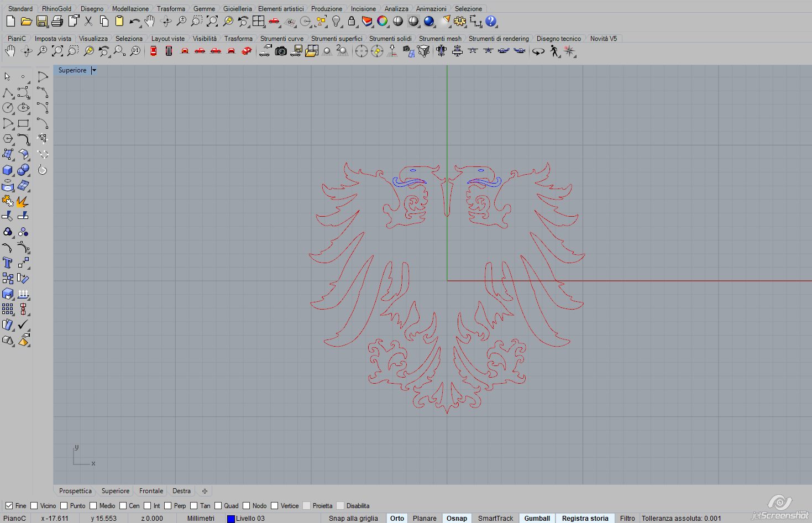
Task: Click the blue render sphere icon
Action: click(x=429, y=22)
